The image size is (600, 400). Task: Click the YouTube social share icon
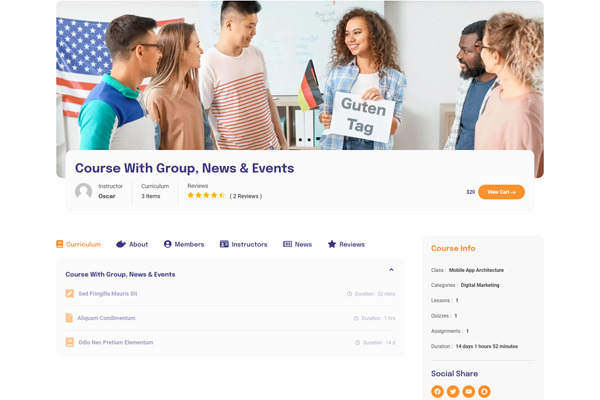[x=469, y=391]
